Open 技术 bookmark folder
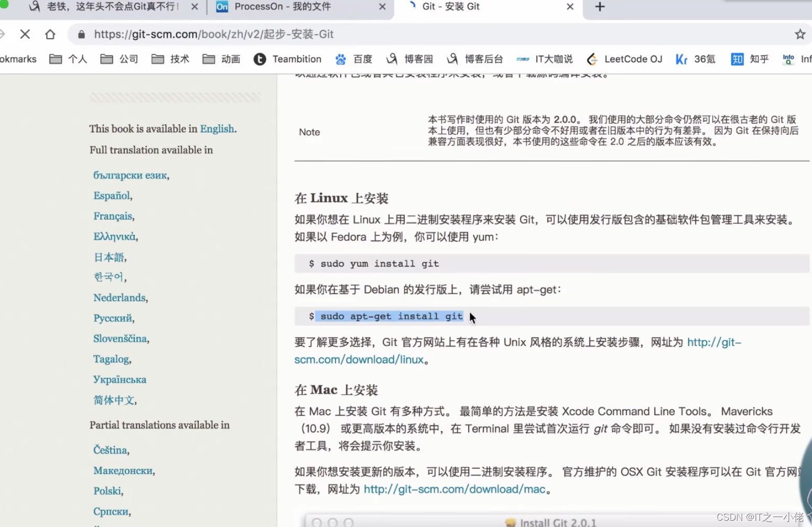This screenshot has height=527, width=812. pos(170,59)
